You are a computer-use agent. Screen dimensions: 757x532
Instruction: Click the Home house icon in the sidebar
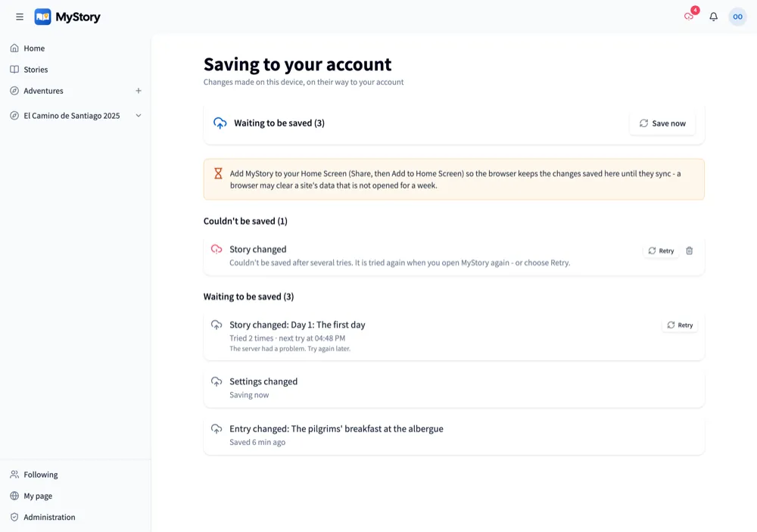click(14, 48)
